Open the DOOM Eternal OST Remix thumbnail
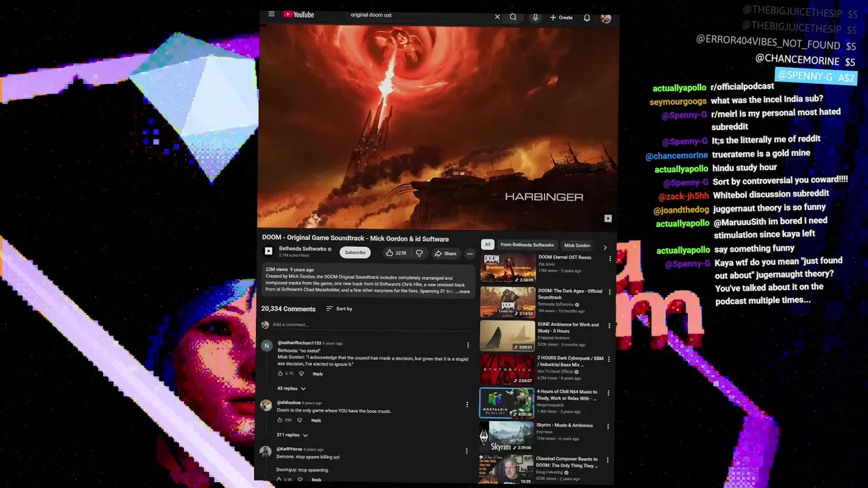 (x=507, y=268)
